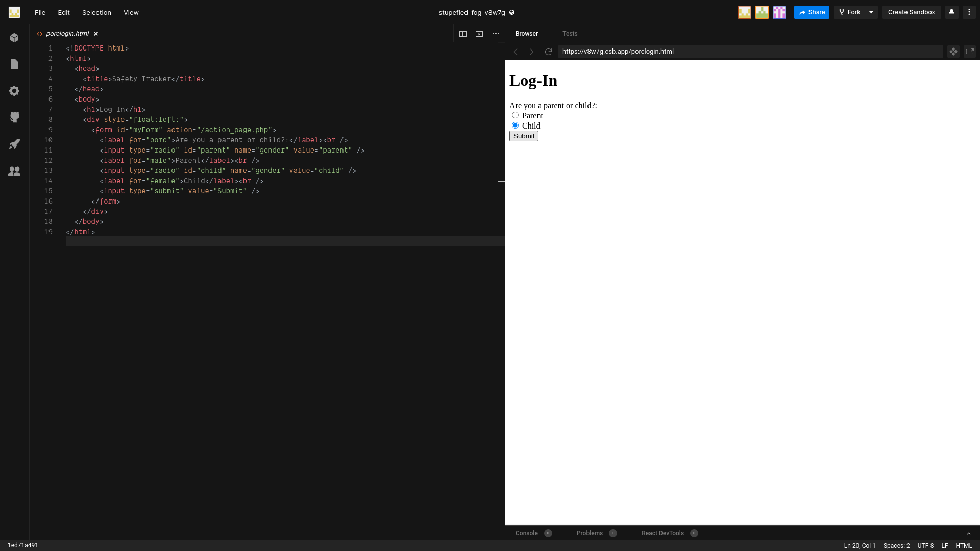This screenshot has width=980, height=551.
Task: Open Sandbox Info cube icon in sidebar
Action: coord(14,38)
